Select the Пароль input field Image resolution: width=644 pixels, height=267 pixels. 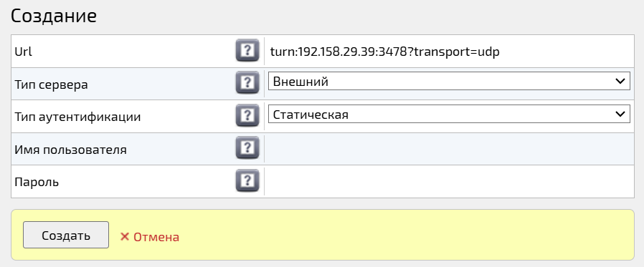449,182
